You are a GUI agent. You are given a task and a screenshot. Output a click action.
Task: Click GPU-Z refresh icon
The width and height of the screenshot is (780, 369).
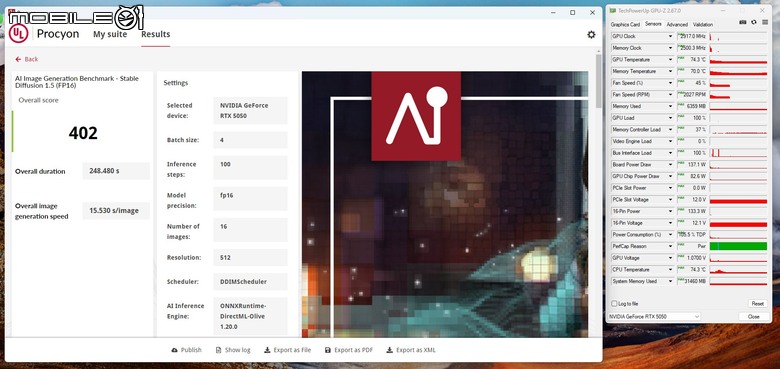[754, 22]
